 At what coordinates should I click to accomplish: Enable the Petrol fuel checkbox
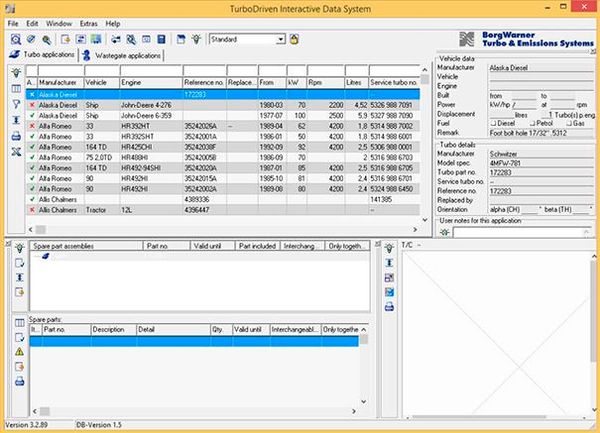pyautogui.click(x=532, y=123)
